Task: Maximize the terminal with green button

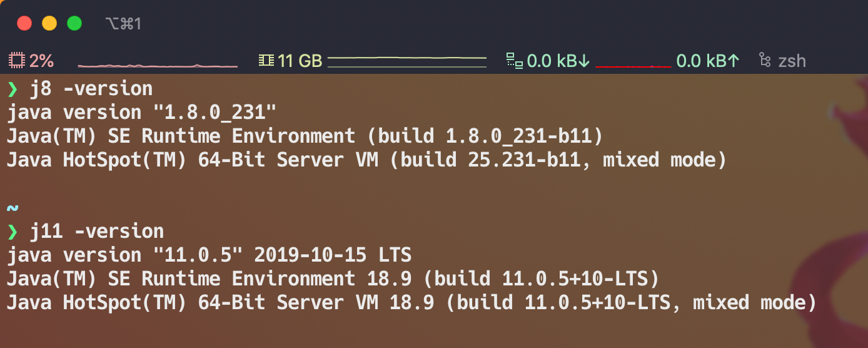Action: [x=74, y=24]
